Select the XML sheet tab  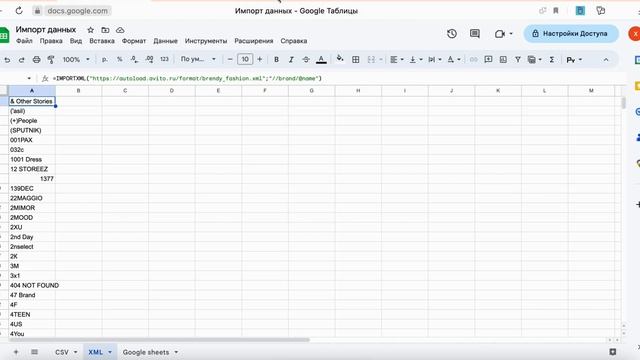[100, 352]
